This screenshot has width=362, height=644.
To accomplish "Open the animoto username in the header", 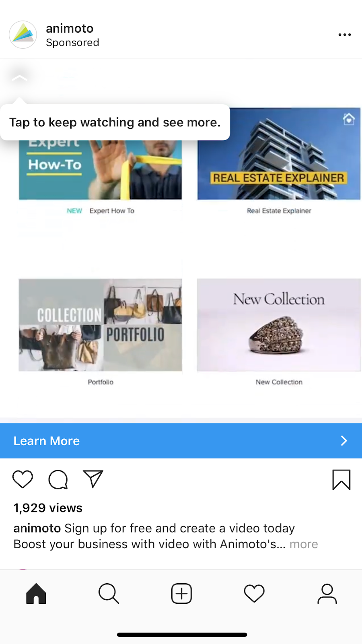I will point(70,28).
